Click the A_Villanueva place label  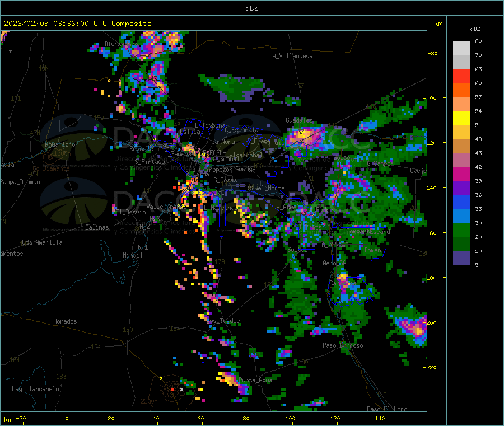[292, 56]
